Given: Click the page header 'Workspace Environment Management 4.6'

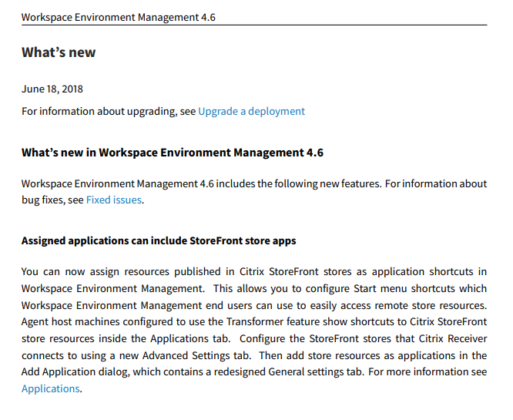Looking at the screenshot, I should click(118, 17).
